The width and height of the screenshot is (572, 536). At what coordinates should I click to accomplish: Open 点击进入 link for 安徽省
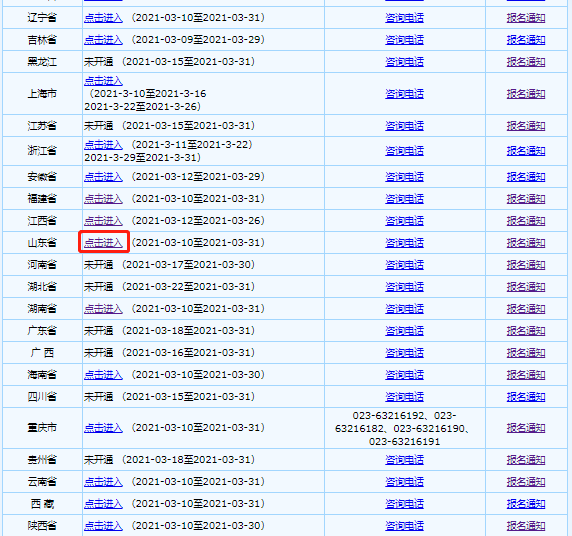(103, 177)
